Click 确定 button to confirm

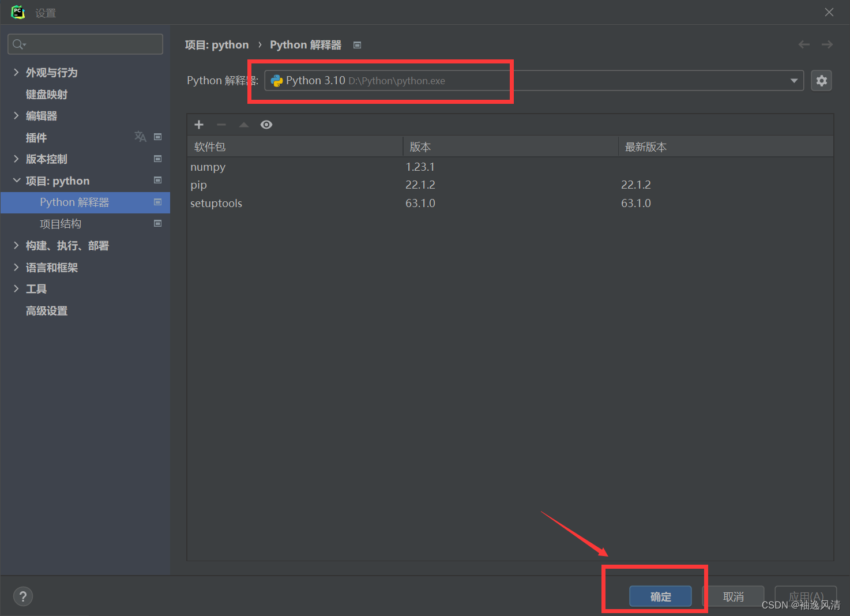pos(660,596)
